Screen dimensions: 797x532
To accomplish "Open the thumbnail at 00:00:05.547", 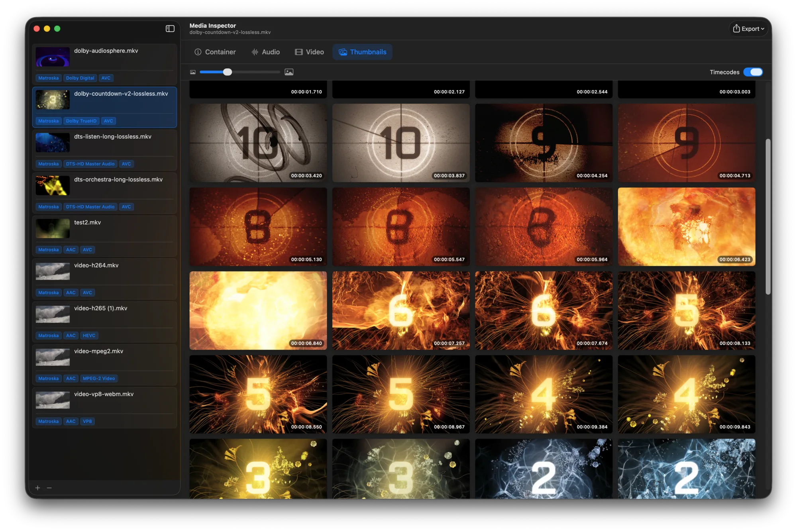I will click(x=401, y=227).
